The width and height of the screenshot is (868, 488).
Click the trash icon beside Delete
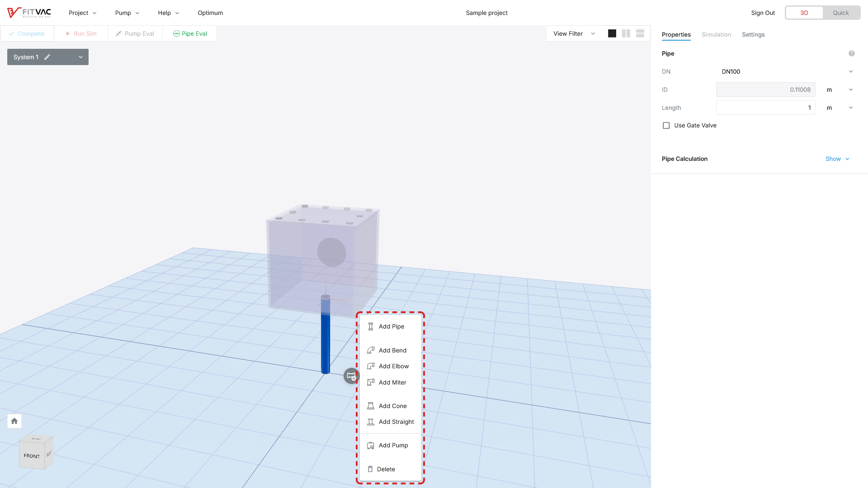[370, 469]
